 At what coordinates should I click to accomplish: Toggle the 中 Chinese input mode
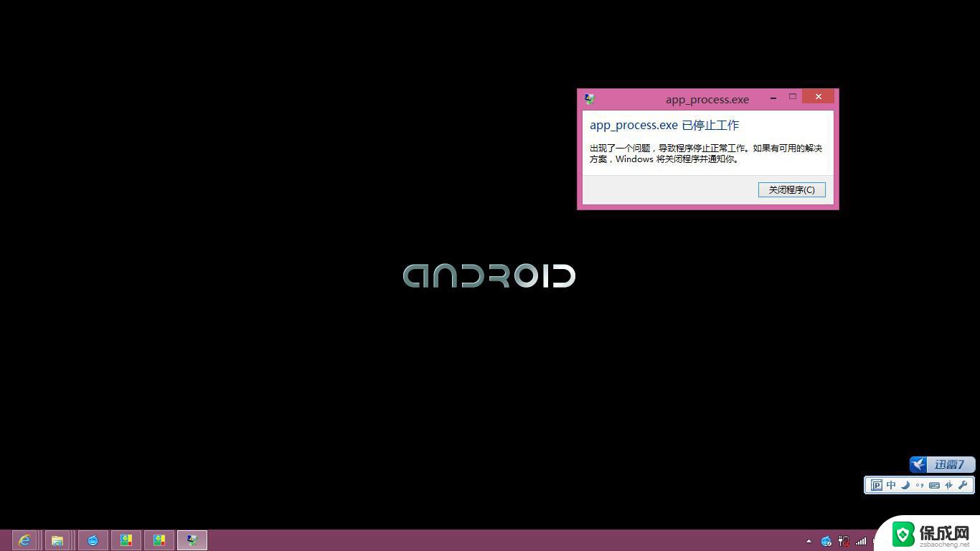(x=891, y=485)
